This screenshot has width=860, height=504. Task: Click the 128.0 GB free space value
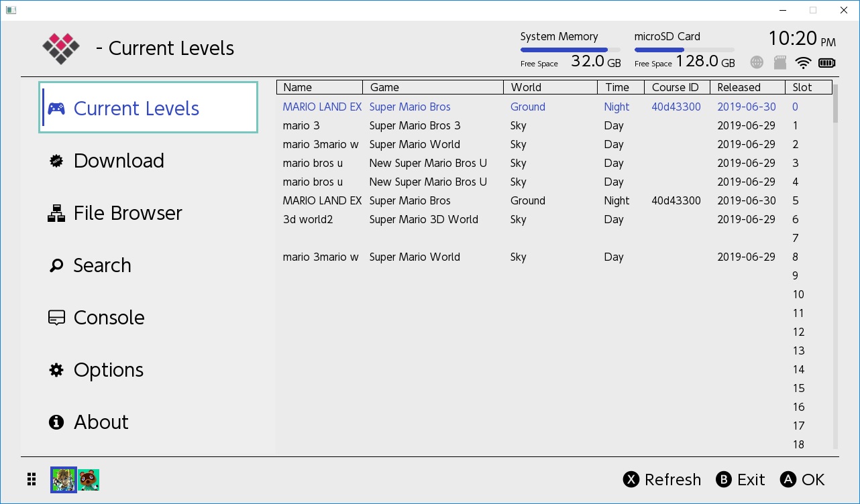click(x=705, y=62)
